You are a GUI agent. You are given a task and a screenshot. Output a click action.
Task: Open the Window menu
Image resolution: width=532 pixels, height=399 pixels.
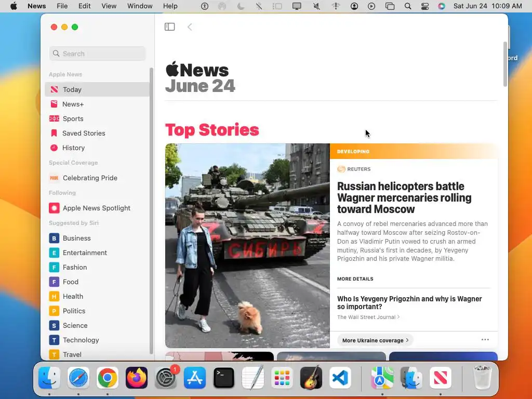point(140,6)
